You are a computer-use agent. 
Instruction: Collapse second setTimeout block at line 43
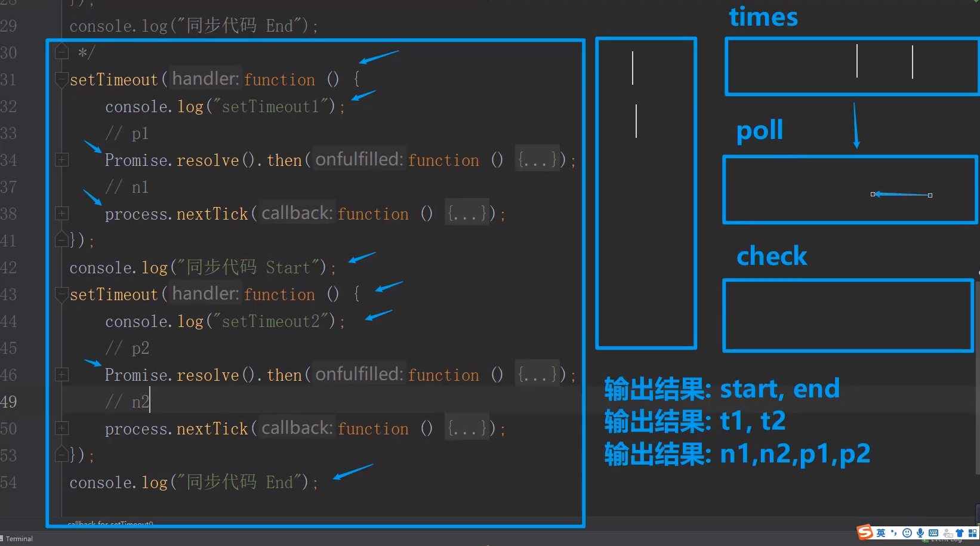pos(61,294)
